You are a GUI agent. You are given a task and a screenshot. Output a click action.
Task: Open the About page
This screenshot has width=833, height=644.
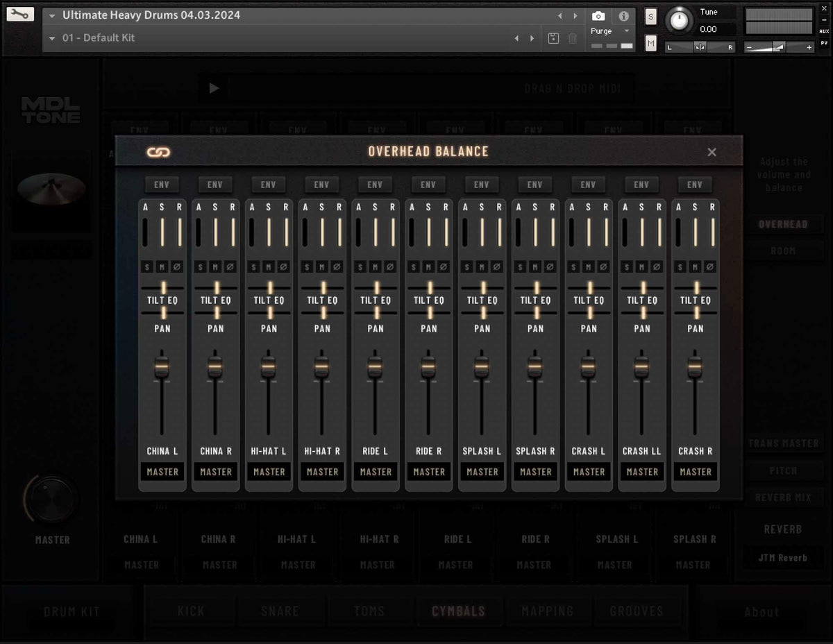[762, 611]
